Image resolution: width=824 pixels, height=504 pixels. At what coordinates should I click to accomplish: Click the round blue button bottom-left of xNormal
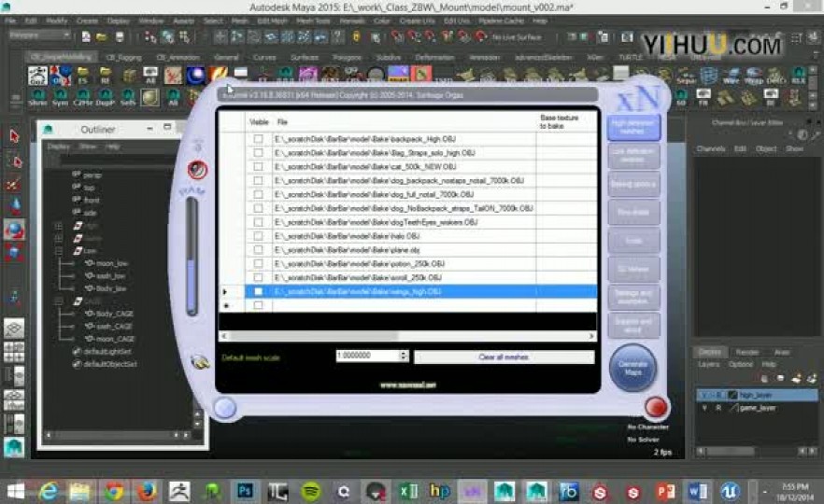pyautogui.click(x=225, y=408)
